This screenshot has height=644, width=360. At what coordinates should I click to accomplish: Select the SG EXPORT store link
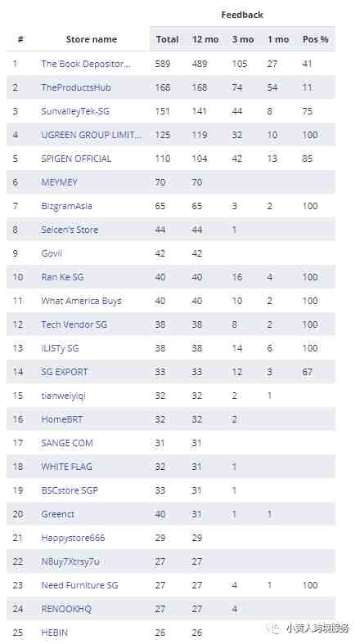[x=65, y=372]
